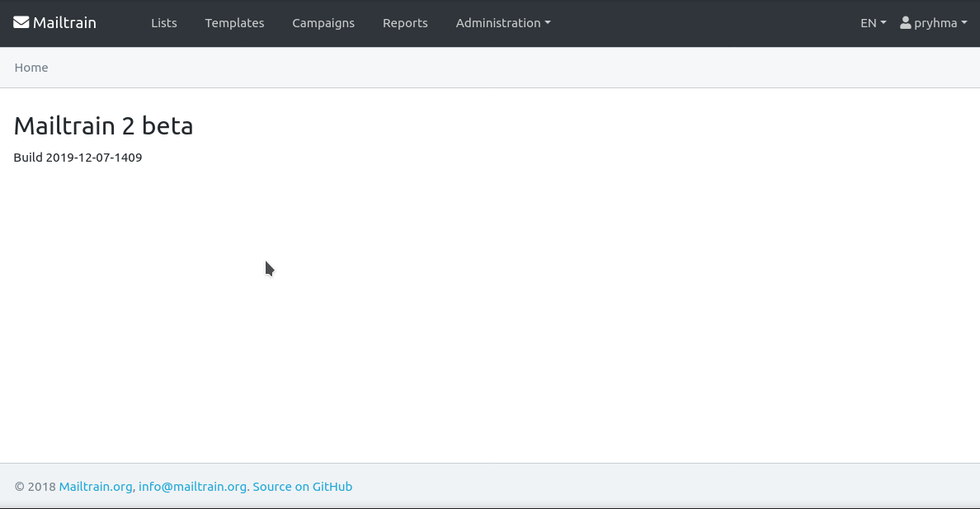This screenshot has height=509, width=980.
Task: Click the © 2018 copyright text
Action: 35,487
